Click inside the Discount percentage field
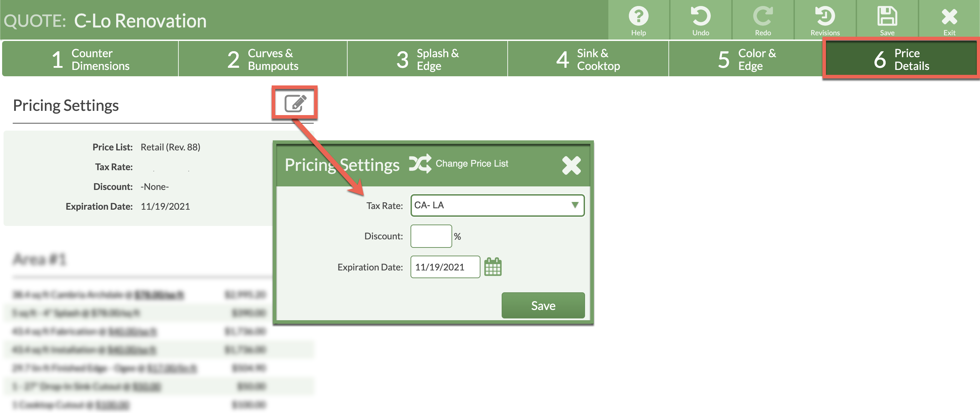The height and width of the screenshot is (418, 980). tap(431, 236)
